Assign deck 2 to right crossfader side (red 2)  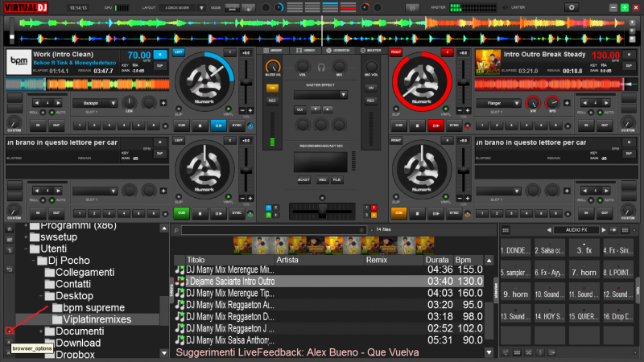pyautogui.click(x=374, y=208)
